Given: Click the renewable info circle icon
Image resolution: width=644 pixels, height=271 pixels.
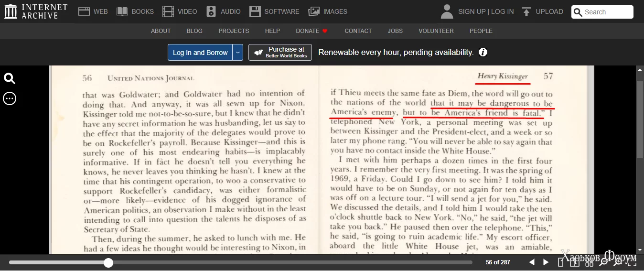Looking at the screenshot, I should click(483, 52).
